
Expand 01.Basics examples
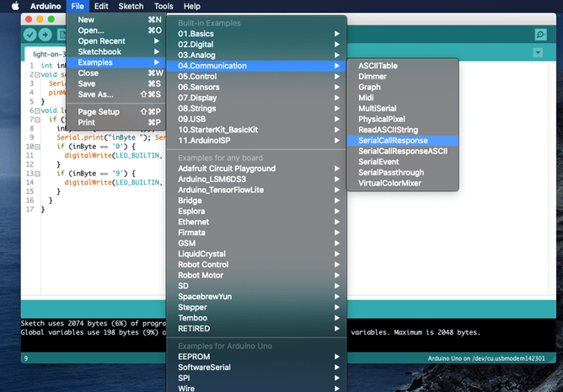click(x=256, y=34)
